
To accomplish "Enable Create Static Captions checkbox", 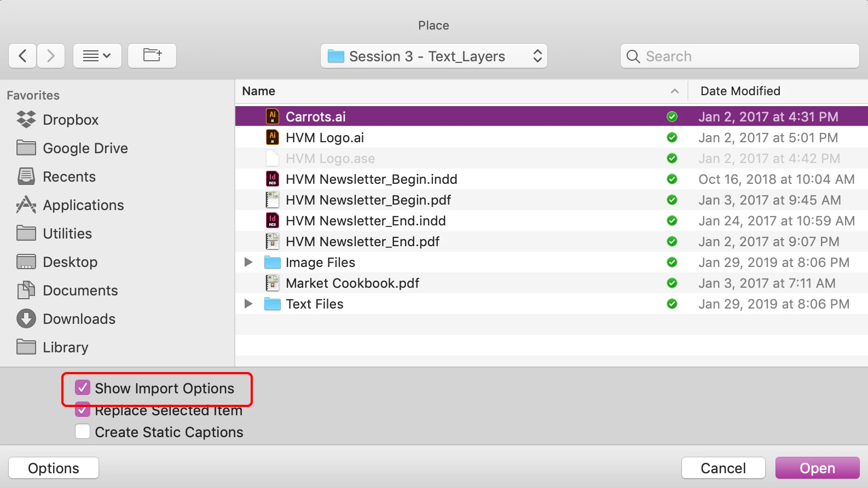I will pos(83,432).
